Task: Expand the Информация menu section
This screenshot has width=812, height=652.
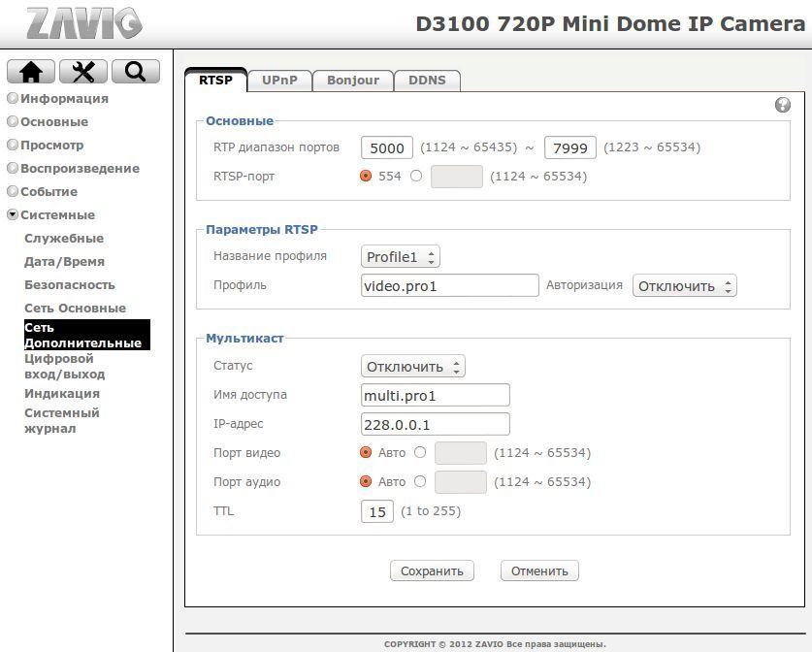Action: tap(57, 99)
